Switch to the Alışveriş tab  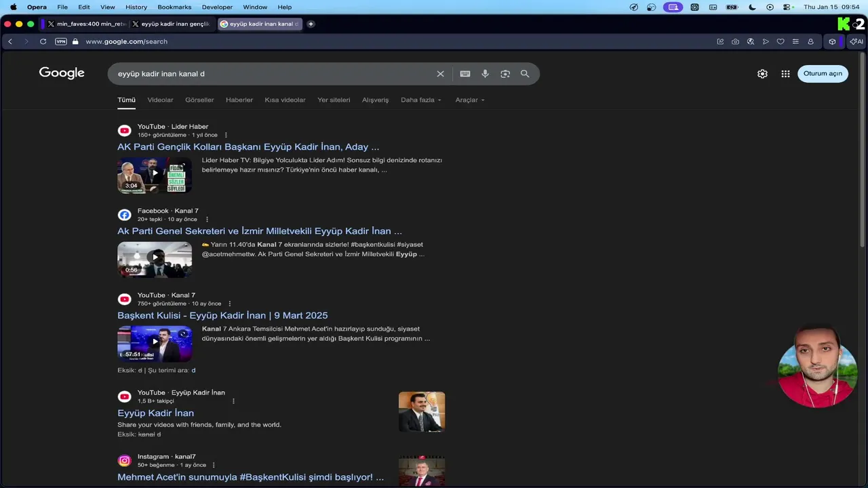point(375,100)
